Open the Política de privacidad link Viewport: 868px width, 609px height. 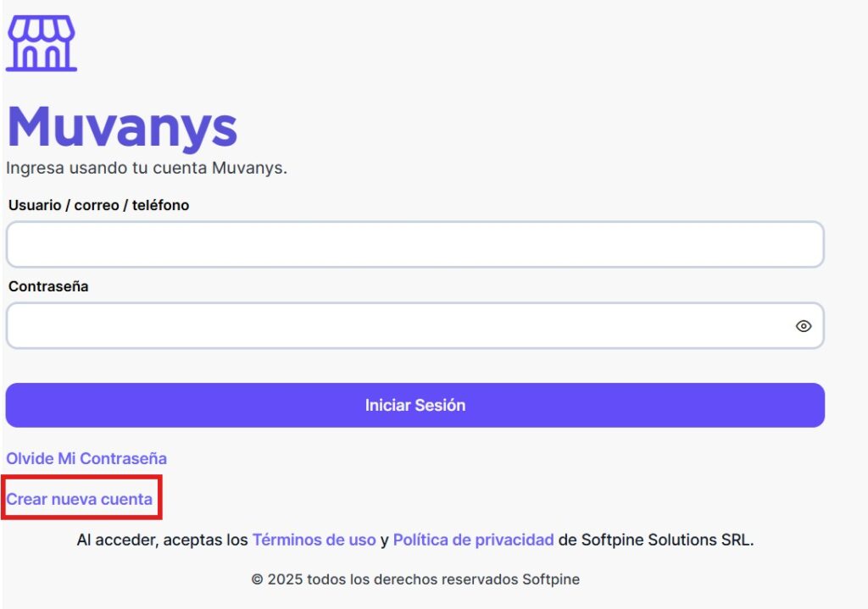click(473, 540)
